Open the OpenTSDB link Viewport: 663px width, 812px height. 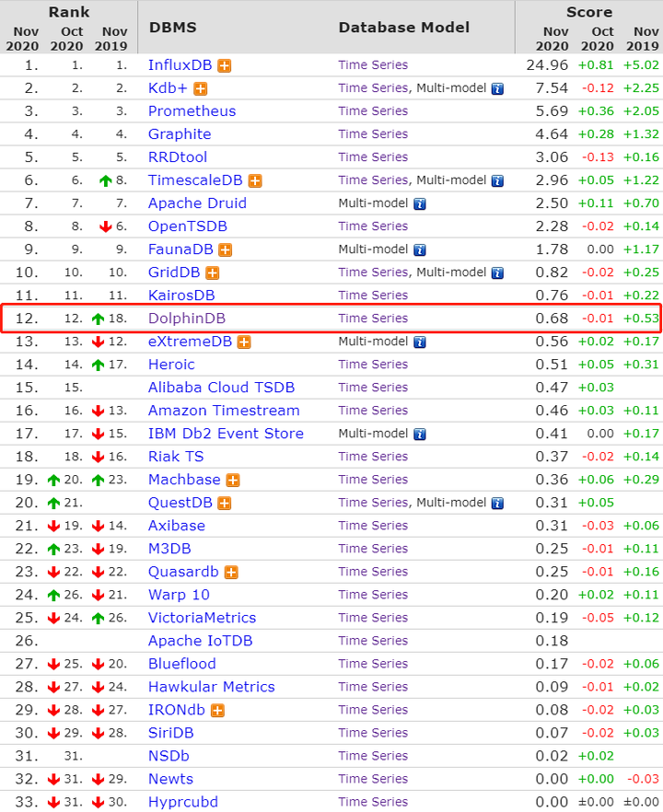point(188,226)
